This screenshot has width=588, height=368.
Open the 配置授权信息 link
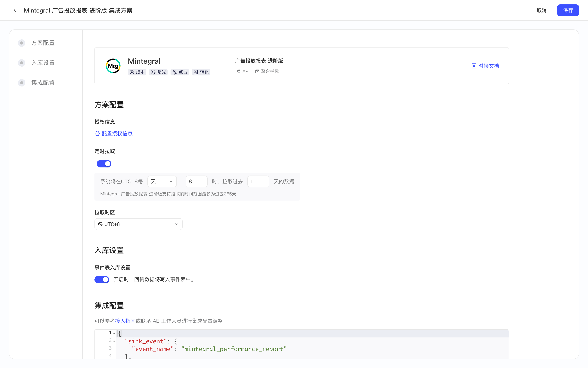coord(117,134)
